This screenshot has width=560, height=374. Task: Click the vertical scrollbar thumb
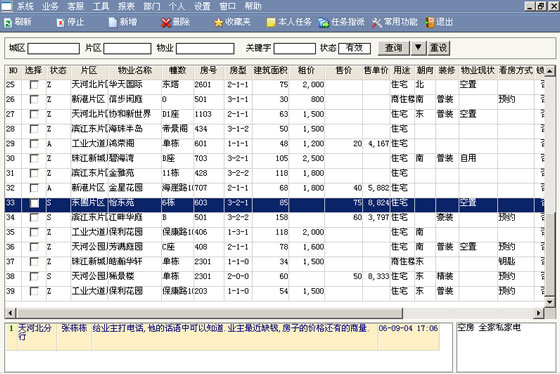click(550, 255)
